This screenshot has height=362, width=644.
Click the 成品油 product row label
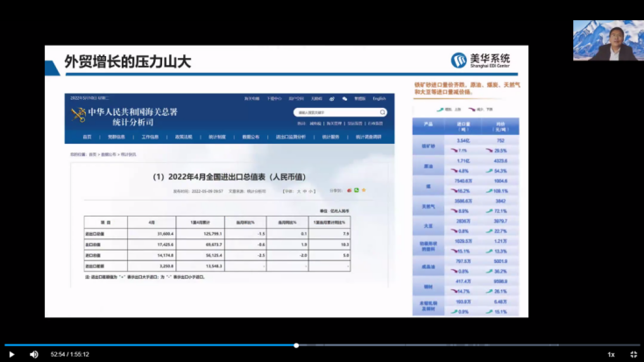(x=428, y=266)
